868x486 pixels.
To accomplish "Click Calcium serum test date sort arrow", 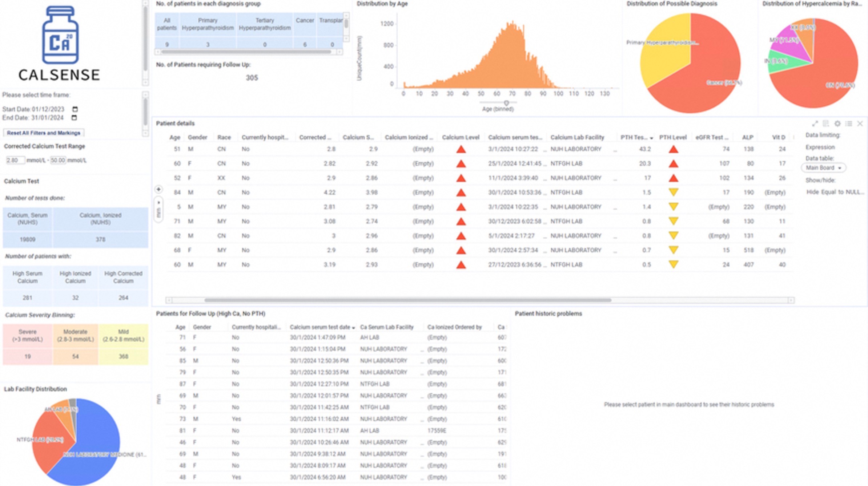I will click(x=353, y=328).
